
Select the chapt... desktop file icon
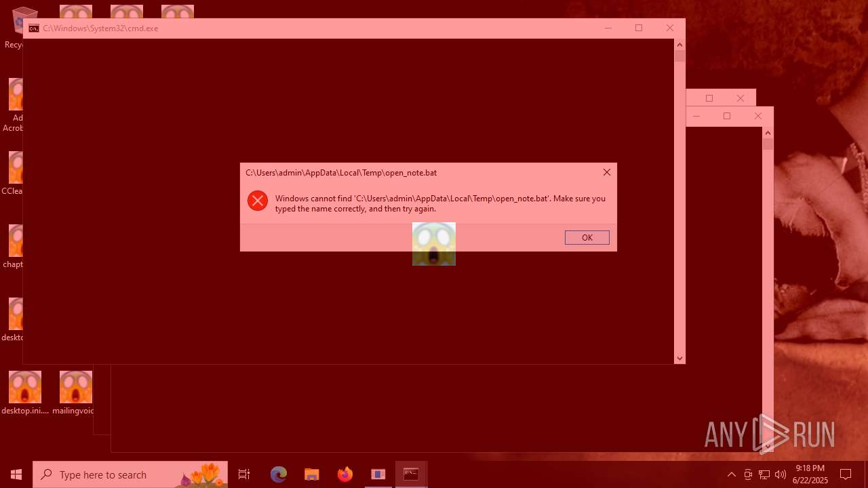(14, 247)
